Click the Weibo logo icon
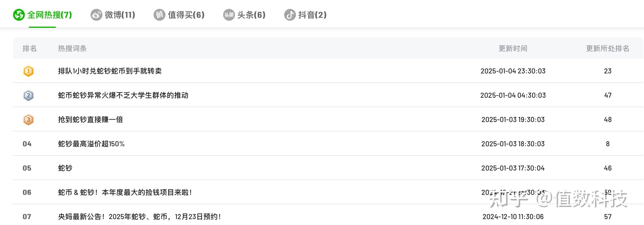644x225 pixels. click(x=96, y=15)
